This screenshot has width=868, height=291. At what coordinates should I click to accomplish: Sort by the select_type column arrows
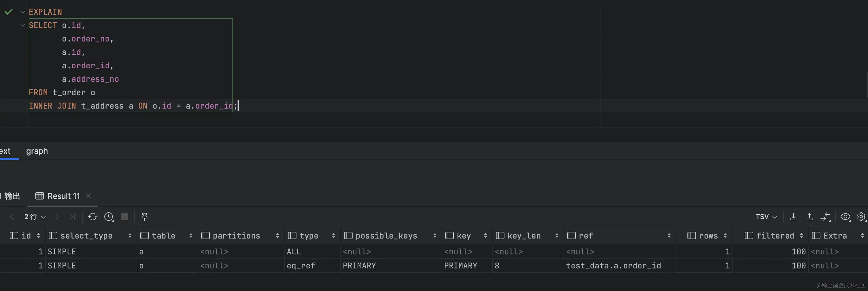click(130, 235)
